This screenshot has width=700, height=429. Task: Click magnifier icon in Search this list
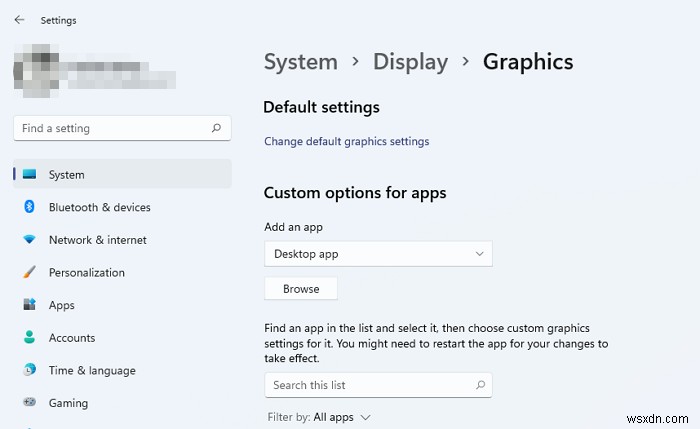pyautogui.click(x=480, y=385)
